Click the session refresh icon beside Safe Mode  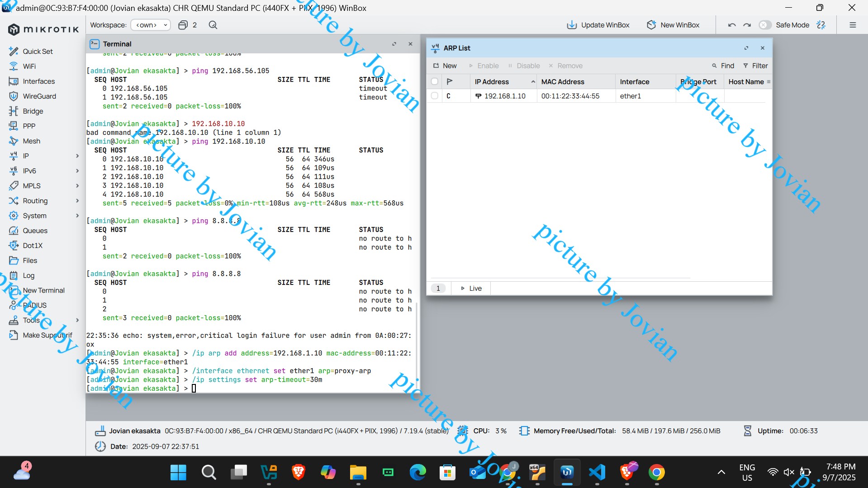click(x=821, y=25)
